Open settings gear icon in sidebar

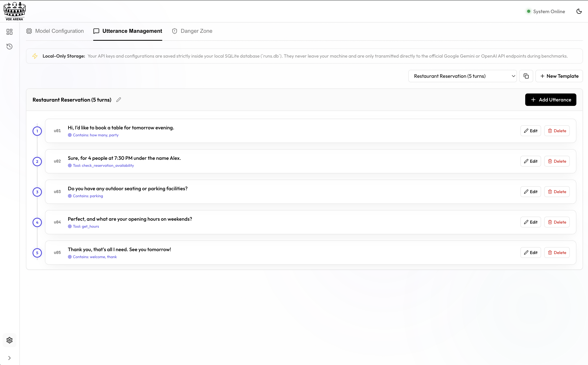[9, 340]
